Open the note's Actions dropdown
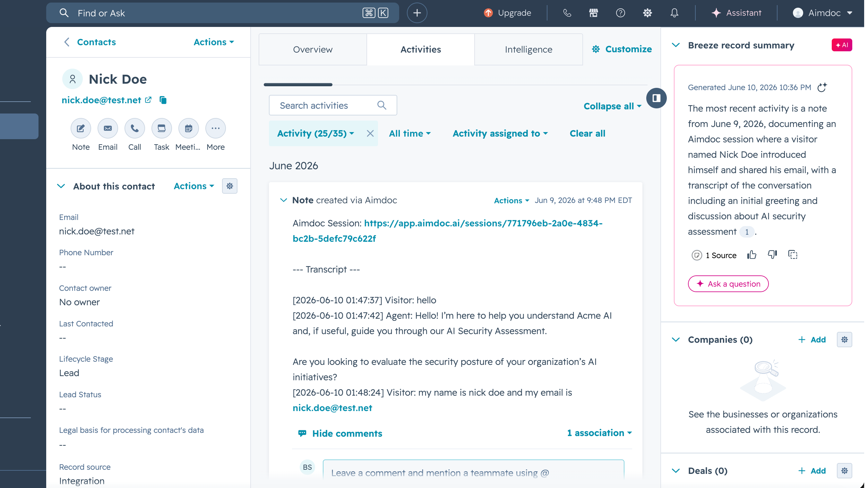Image resolution: width=868 pixels, height=488 pixels. tap(511, 201)
